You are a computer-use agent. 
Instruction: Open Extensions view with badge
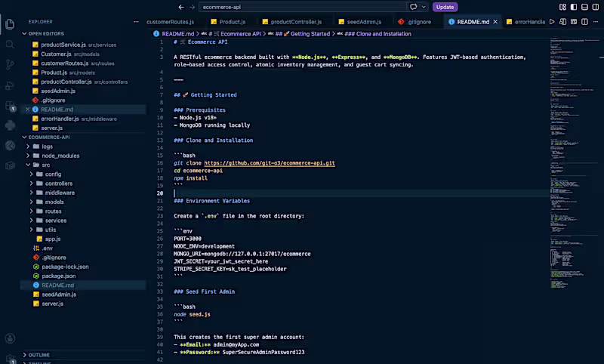point(10,106)
